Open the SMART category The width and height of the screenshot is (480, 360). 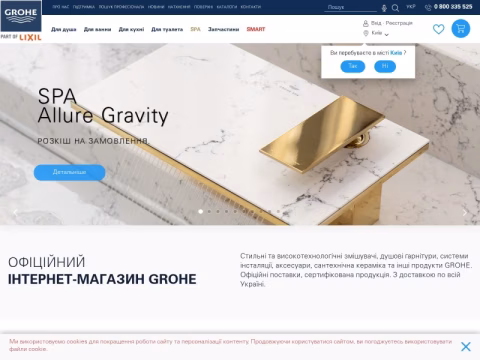(256, 29)
